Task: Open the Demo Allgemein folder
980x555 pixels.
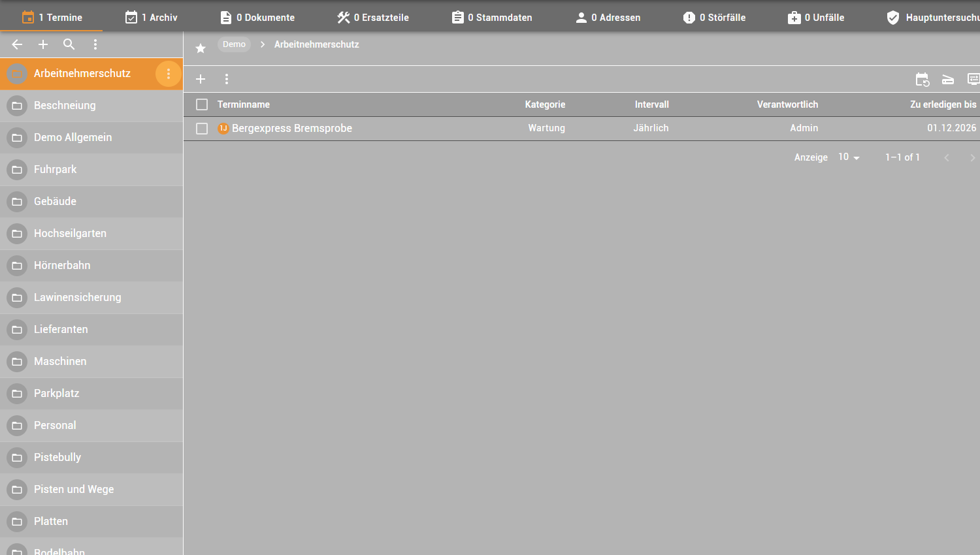Action: (91, 138)
